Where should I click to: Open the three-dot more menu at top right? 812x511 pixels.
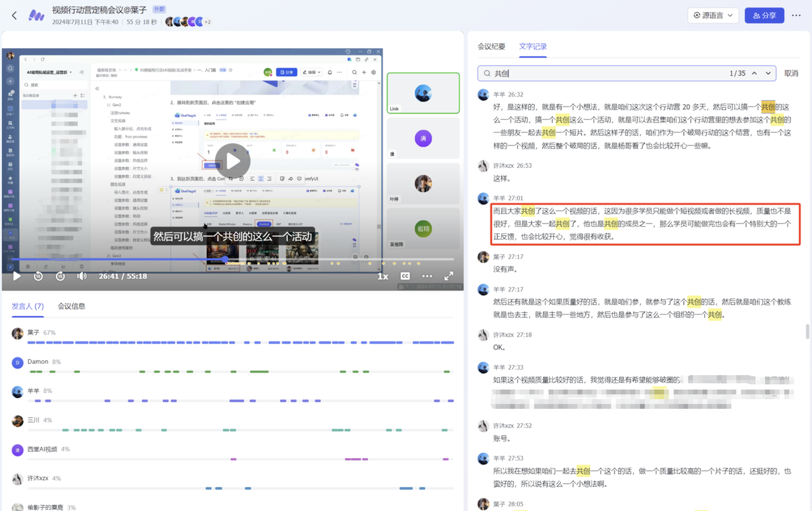point(796,15)
